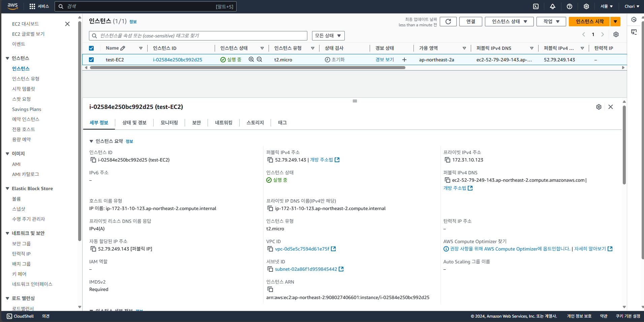Collapse the 인스턴스 sidebar section
Screen dimensions: 644x322
click(x=7, y=58)
